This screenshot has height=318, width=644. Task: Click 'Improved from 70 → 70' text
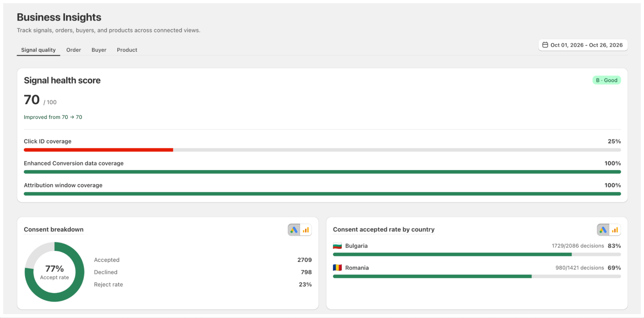(x=53, y=117)
